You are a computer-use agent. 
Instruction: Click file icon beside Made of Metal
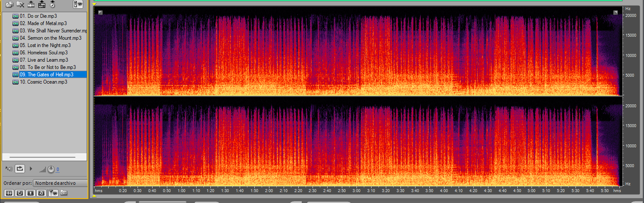click(x=15, y=23)
